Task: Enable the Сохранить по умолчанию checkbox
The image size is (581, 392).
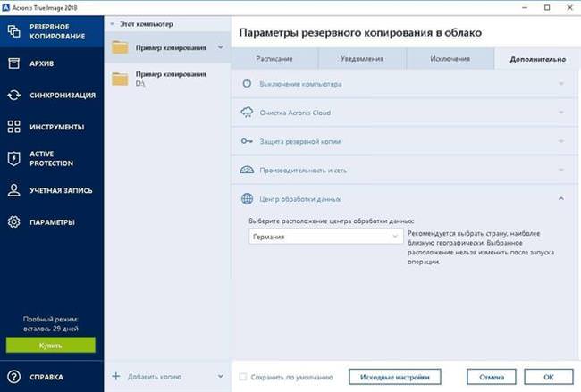Action: click(x=243, y=377)
